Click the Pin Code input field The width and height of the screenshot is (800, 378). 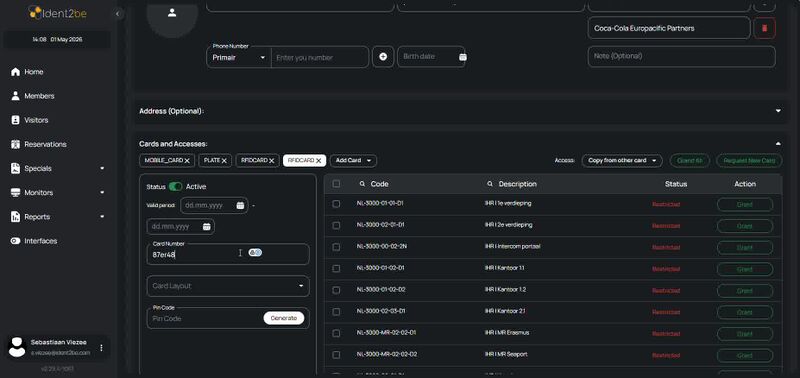205,318
